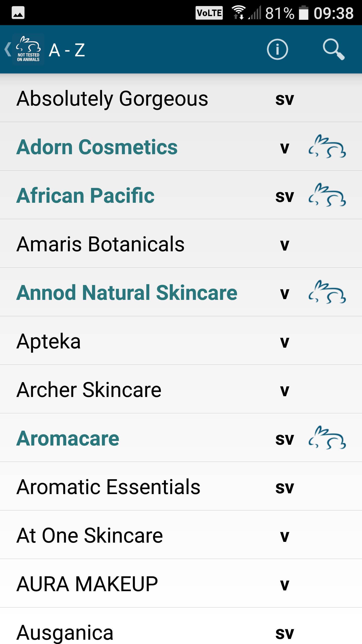Open the Aromacare brand page

click(68, 438)
